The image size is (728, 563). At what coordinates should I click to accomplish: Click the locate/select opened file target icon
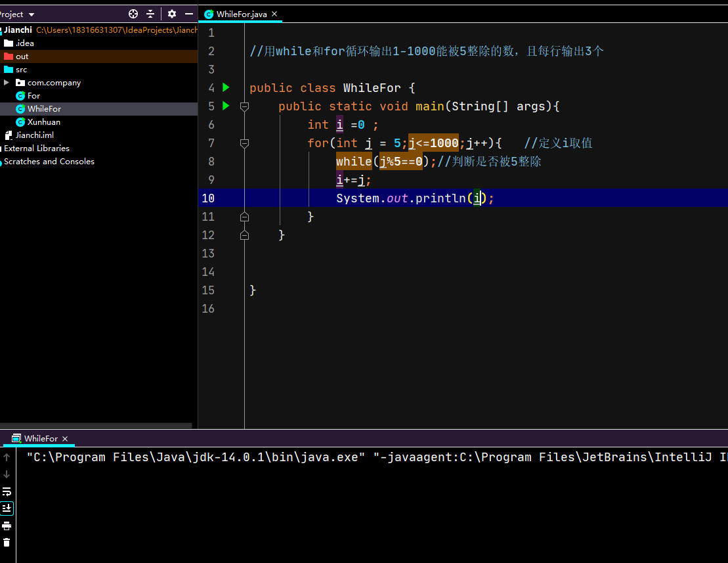[x=133, y=14]
